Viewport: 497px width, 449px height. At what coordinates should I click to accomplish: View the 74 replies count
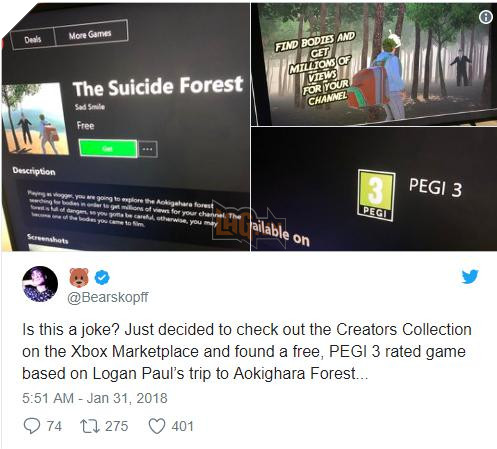[54, 426]
